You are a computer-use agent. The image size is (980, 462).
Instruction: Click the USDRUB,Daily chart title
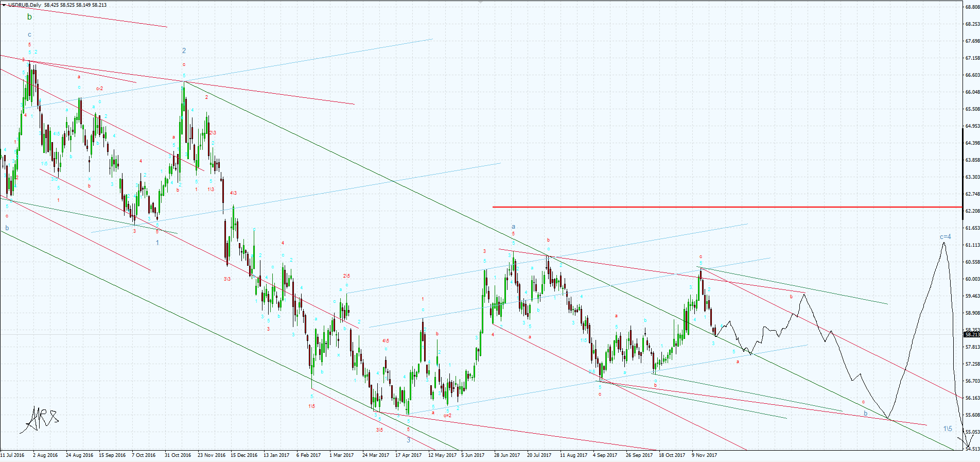(25, 5)
